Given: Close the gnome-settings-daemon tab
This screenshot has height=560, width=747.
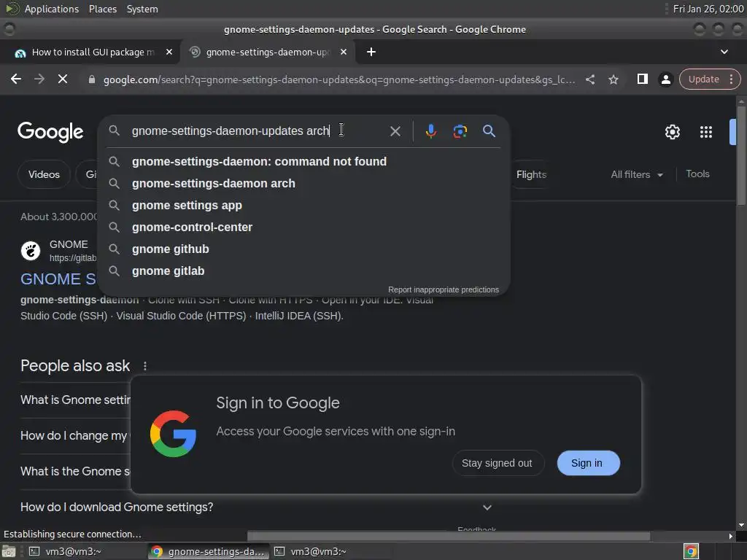Looking at the screenshot, I should [x=344, y=52].
